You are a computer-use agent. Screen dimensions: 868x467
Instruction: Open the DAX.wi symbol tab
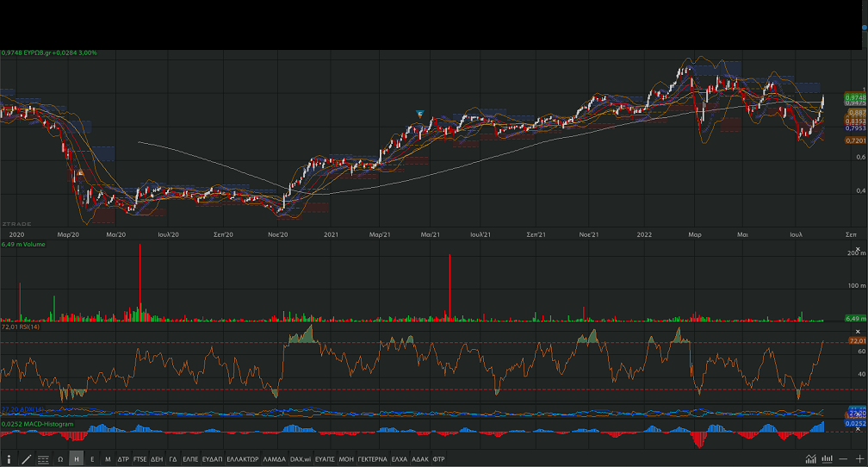point(300,459)
